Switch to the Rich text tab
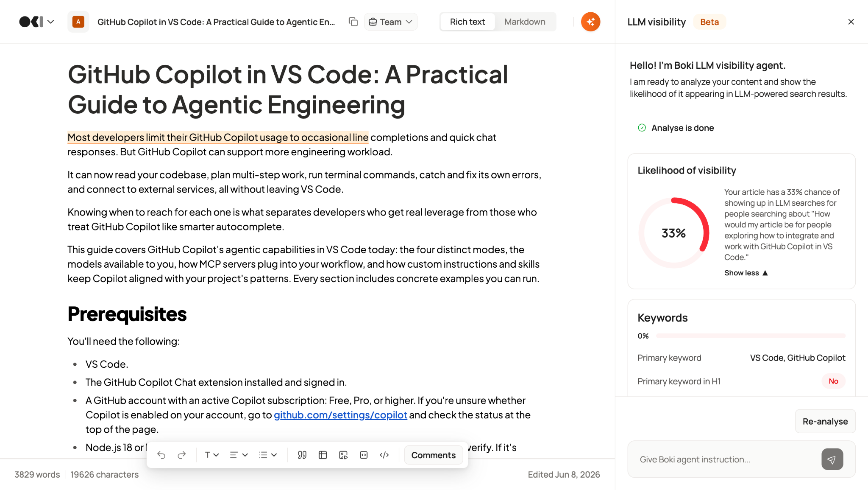The image size is (868, 490). [x=467, y=22]
